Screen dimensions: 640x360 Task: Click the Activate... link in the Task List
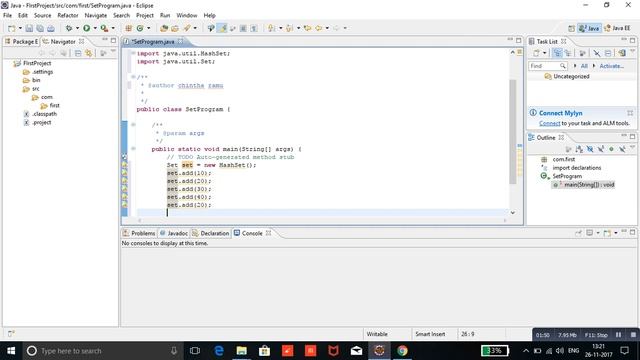coord(611,66)
